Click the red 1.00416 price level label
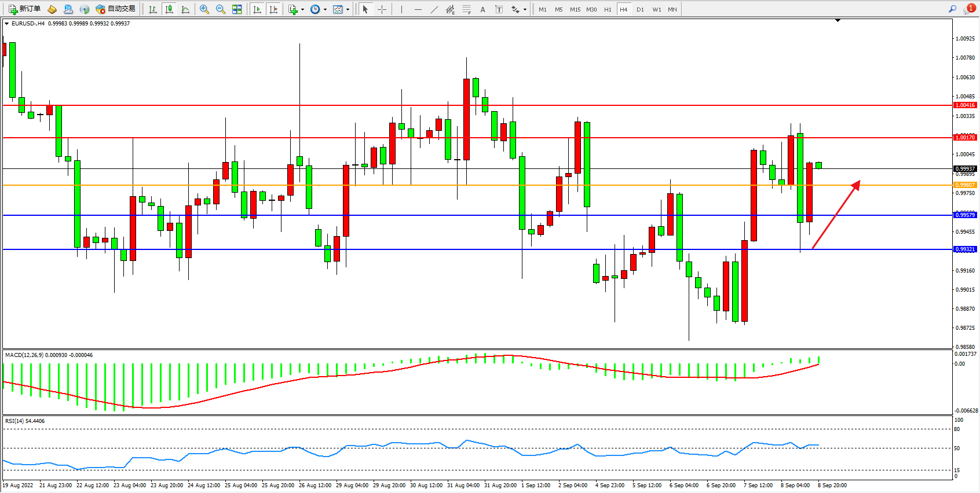Viewport: 980px width, 493px height. 965,105
